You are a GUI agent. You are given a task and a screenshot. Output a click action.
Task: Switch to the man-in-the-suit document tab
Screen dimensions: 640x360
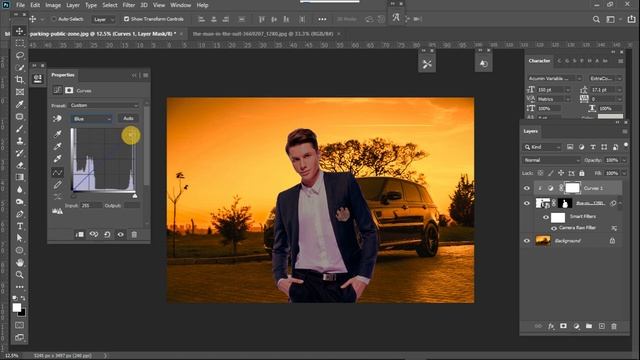tap(263, 34)
